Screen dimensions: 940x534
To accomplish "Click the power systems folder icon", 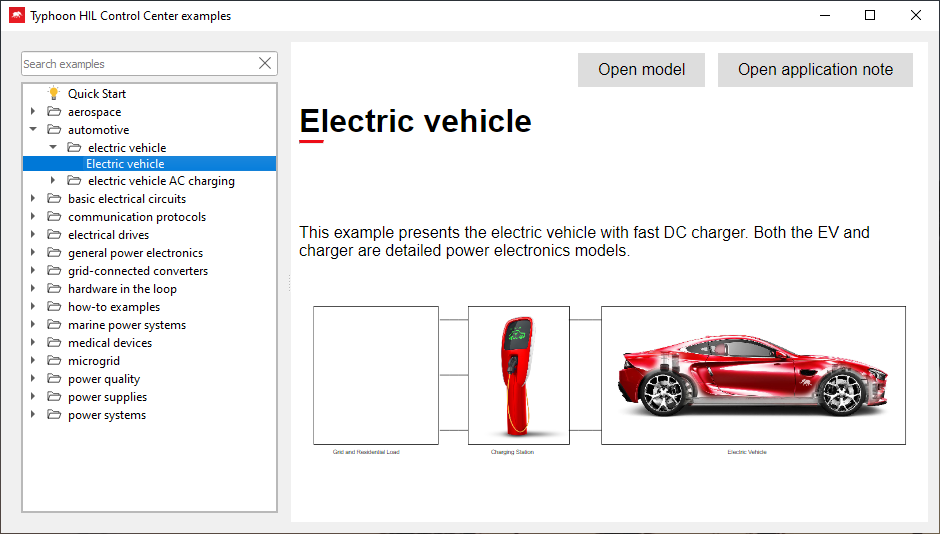I will tap(54, 414).
